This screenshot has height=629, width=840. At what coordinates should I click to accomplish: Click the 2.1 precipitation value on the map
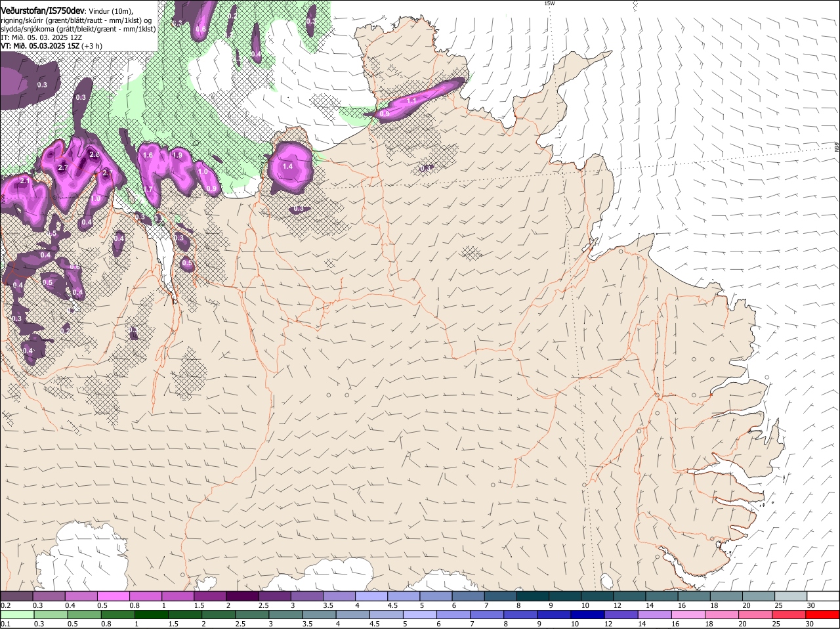(x=26, y=181)
